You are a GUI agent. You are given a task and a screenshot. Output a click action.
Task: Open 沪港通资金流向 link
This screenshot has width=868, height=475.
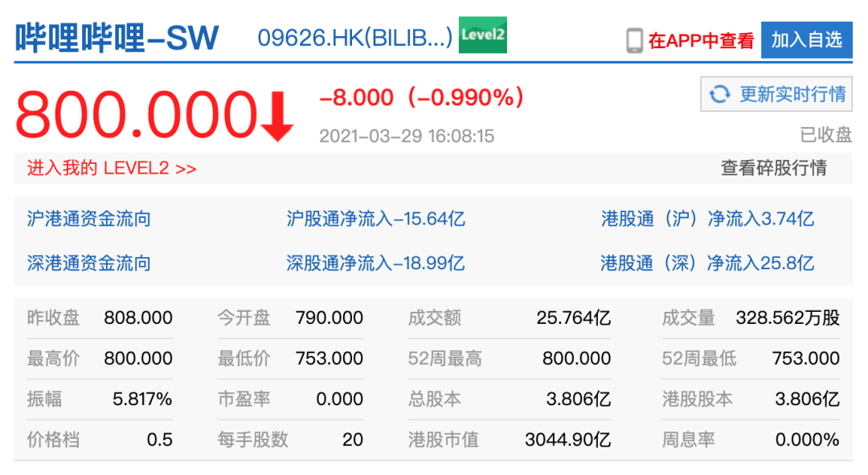89,219
